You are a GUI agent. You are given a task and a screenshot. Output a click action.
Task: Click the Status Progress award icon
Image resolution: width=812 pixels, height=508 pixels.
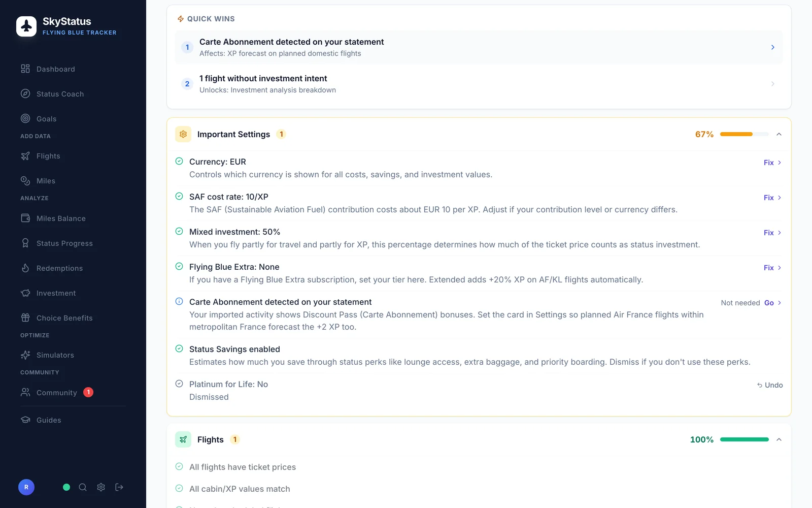[25, 243]
